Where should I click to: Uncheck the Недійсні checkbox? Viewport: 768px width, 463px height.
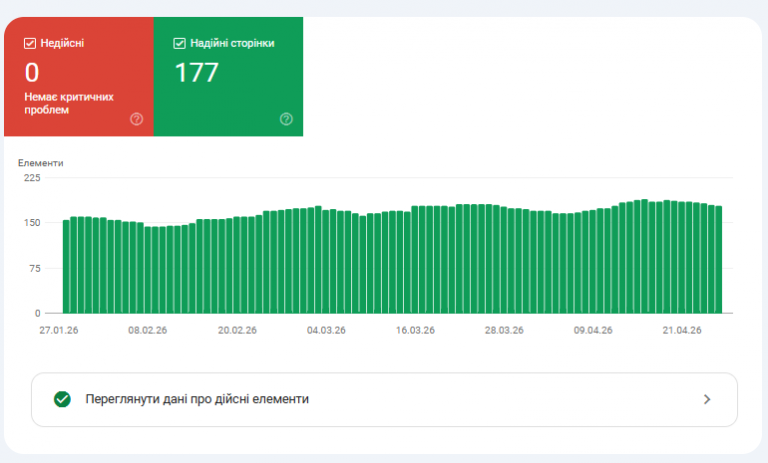(30, 43)
